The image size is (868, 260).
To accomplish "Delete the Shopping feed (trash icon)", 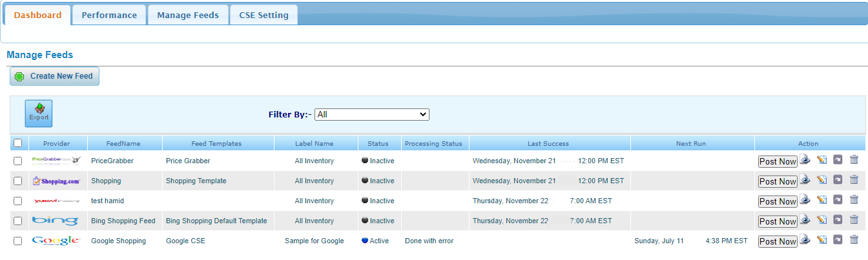I will [854, 180].
